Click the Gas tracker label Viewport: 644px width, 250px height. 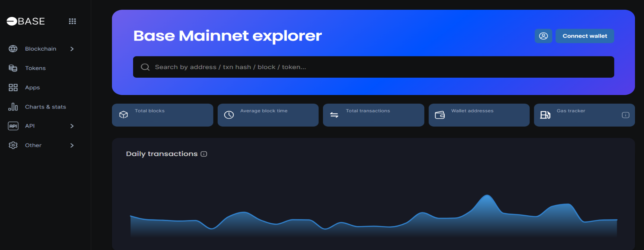pos(571,111)
